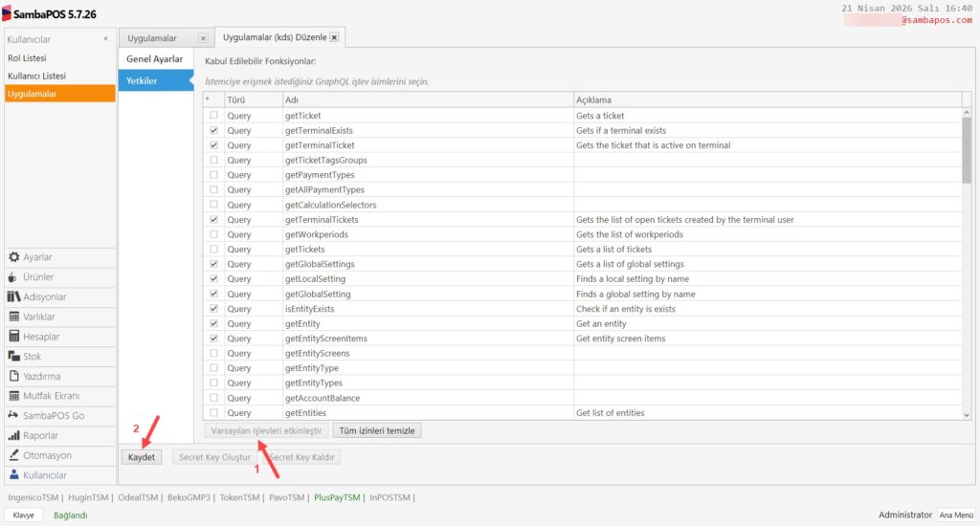Open Ürünler via coffee cup icon
This screenshot has height=526, width=980.
(12, 276)
